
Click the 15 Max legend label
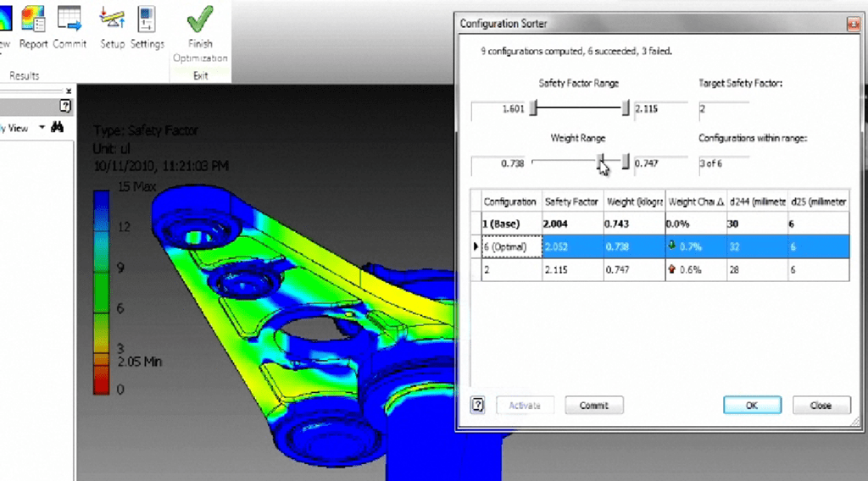(136, 187)
